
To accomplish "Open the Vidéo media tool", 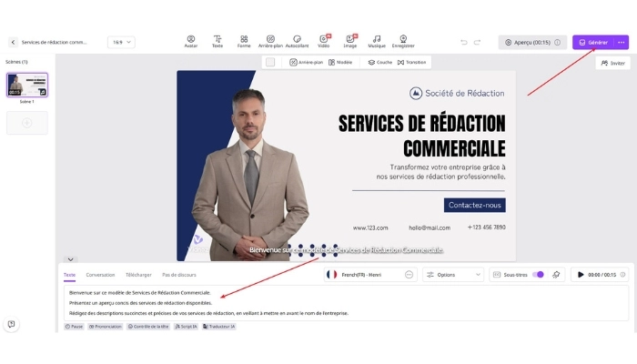I will (324, 42).
